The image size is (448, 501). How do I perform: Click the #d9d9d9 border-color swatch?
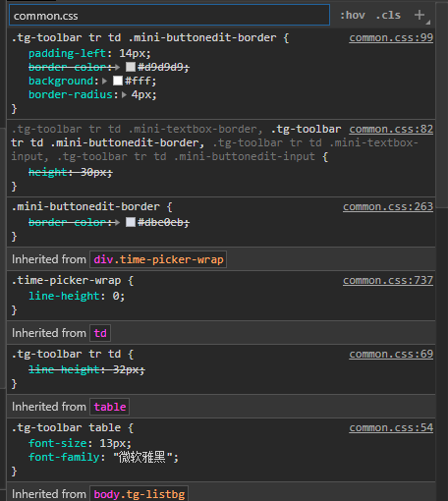click(131, 67)
